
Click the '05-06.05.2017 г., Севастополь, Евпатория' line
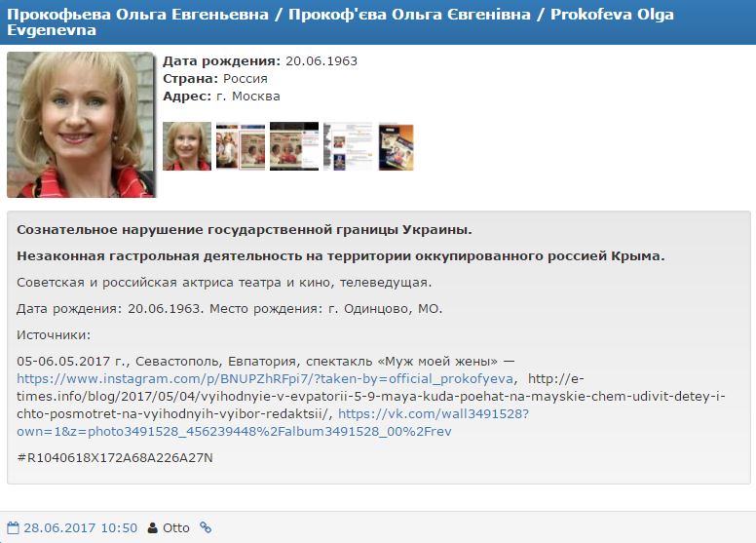(x=266, y=361)
